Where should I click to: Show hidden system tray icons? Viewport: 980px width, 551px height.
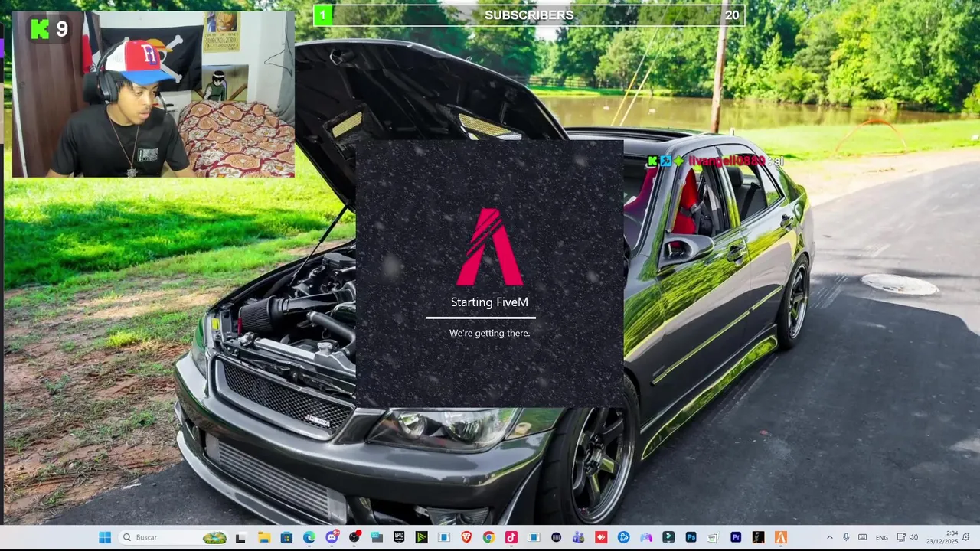click(x=829, y=537)
